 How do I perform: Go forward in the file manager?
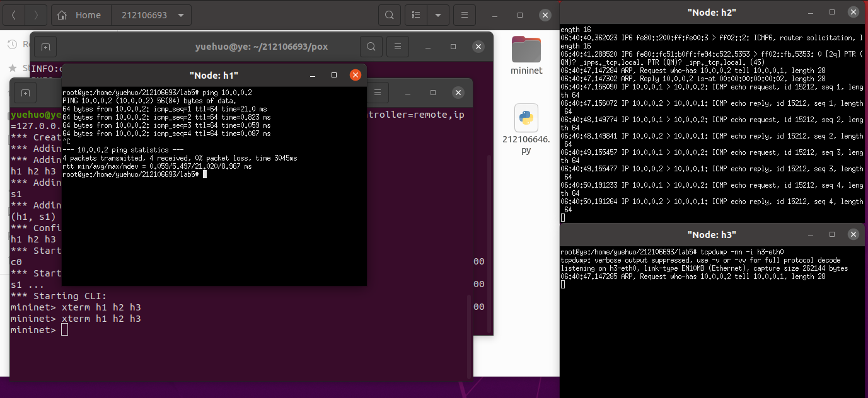36,14
